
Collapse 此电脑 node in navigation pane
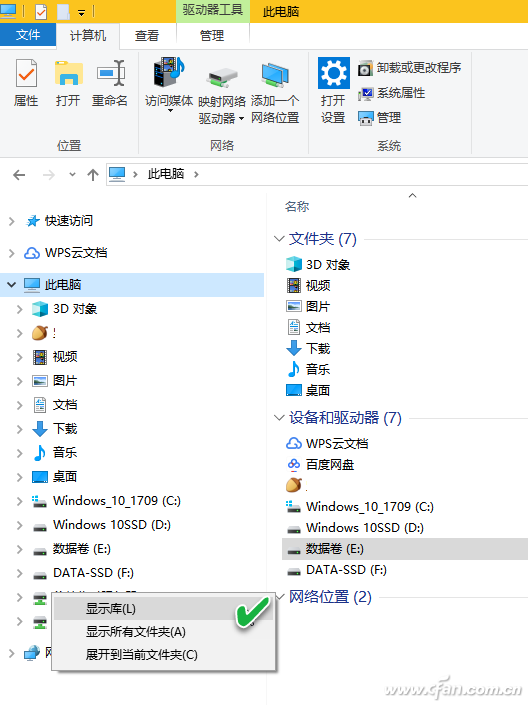12,285
